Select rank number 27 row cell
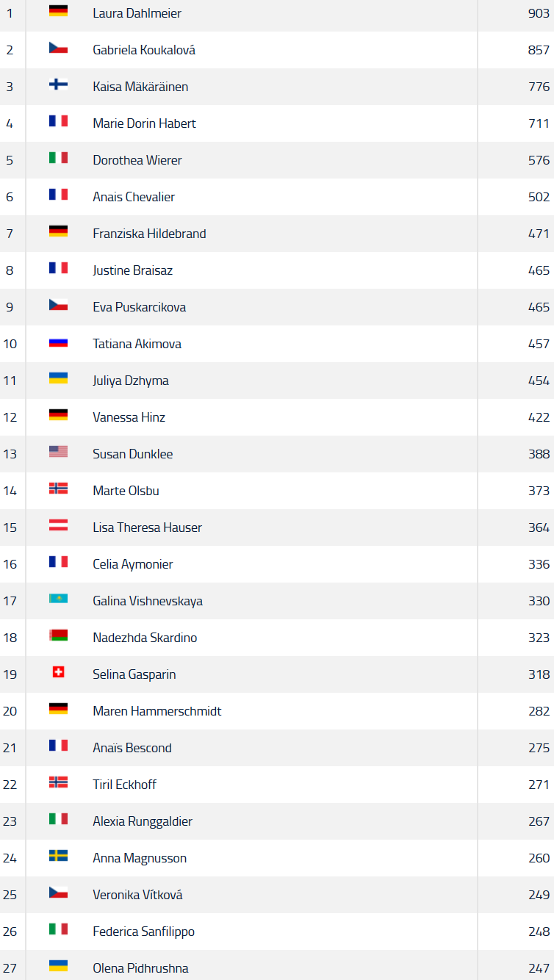554x980 pixels. (10, 968)
